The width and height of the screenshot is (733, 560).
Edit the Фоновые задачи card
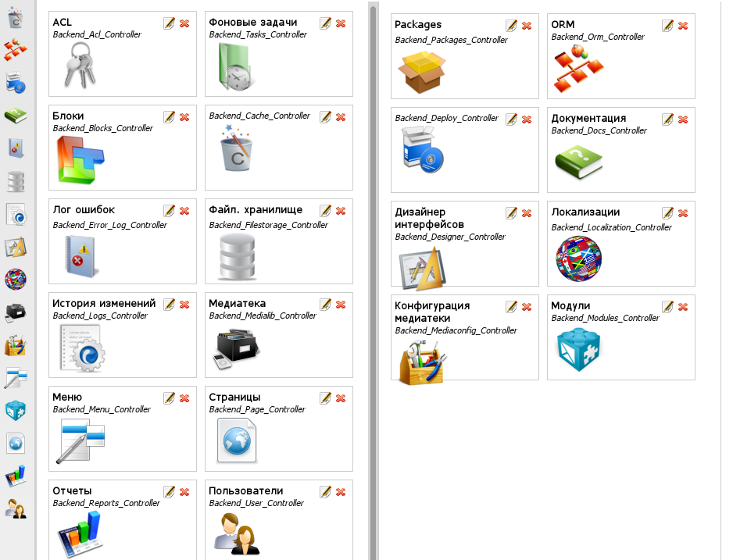(x=325, y=23)
